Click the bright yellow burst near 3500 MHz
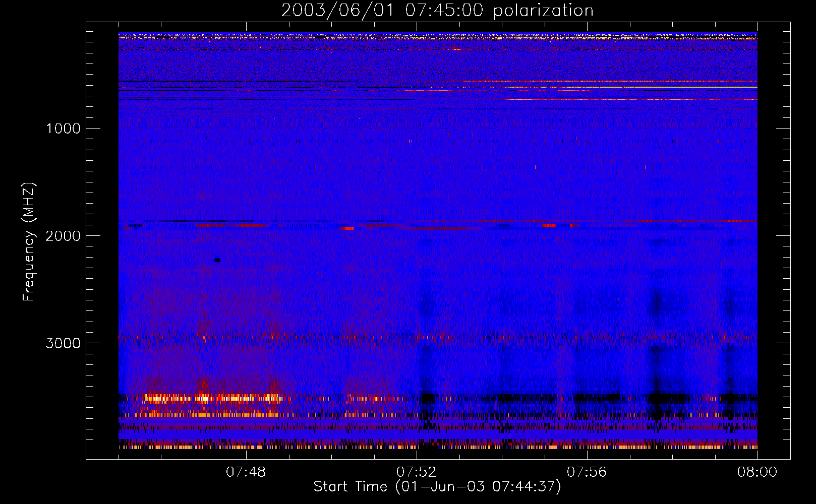This screenshot has height=504, width=816. [x=212, y=399]
